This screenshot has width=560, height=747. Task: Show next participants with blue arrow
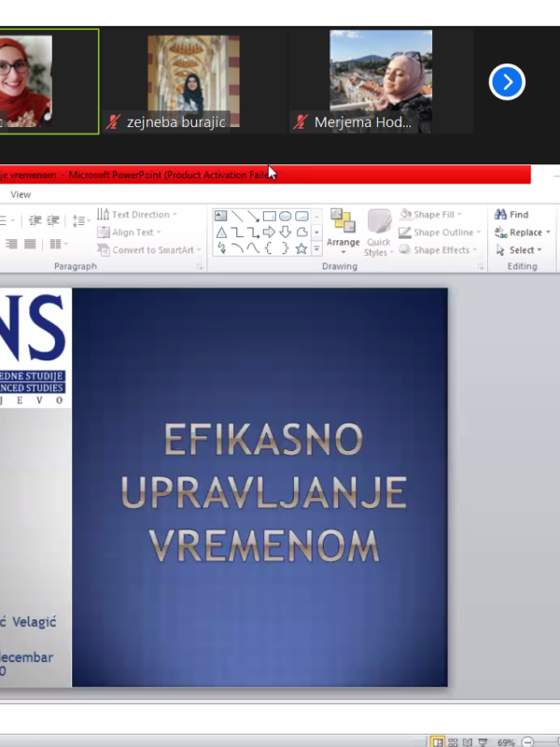(x=507, y=82)
